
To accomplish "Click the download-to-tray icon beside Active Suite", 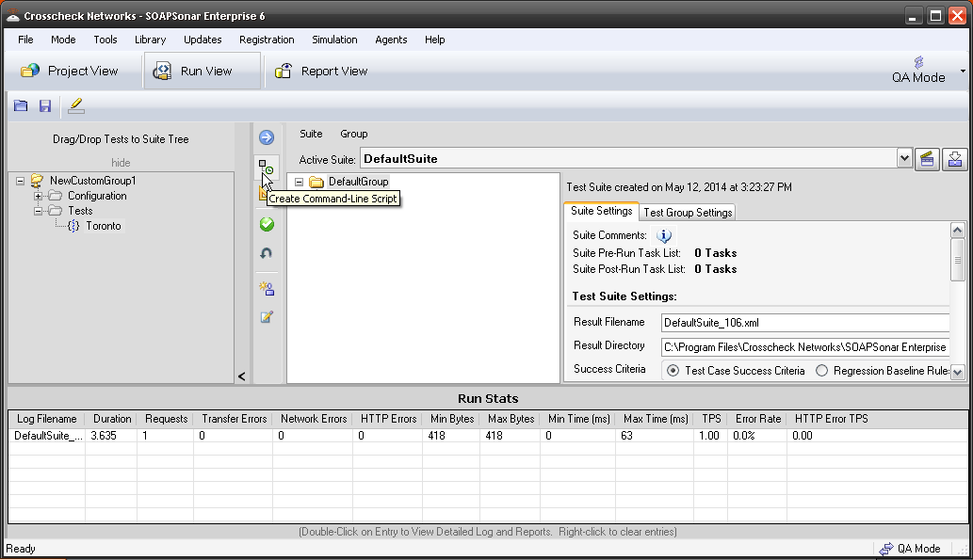I will click(x=955, y=159).
